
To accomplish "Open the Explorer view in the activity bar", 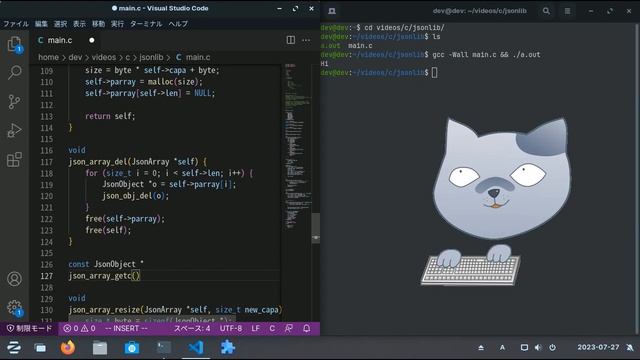I will (14, 44).
